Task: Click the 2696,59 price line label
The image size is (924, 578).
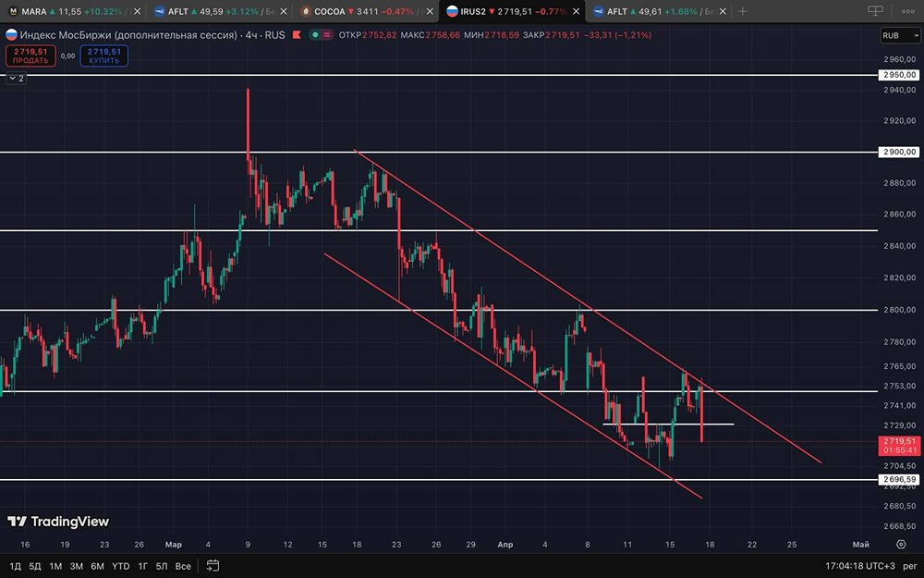Action: tap(899, 479)
